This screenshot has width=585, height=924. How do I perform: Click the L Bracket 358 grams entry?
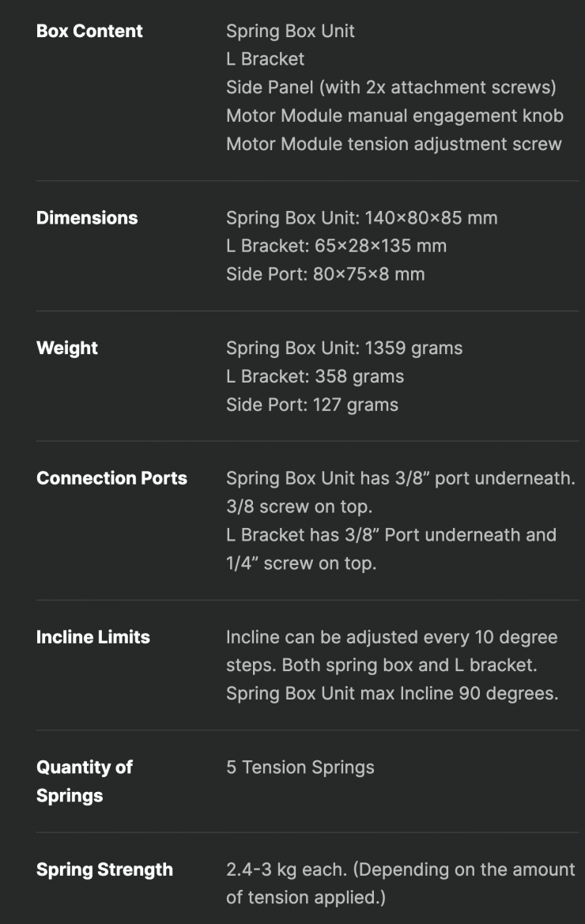point(315,377)
